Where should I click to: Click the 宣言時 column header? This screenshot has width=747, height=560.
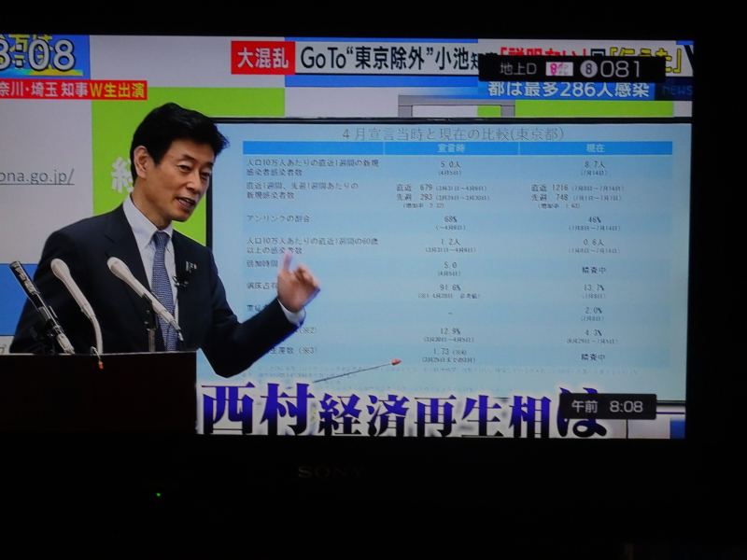(x=451, y=148)
